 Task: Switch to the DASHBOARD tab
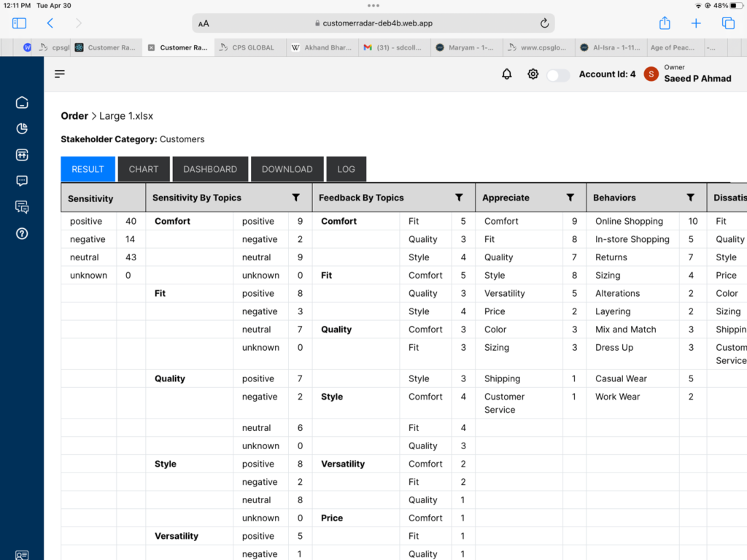click(x=210, y=169)
